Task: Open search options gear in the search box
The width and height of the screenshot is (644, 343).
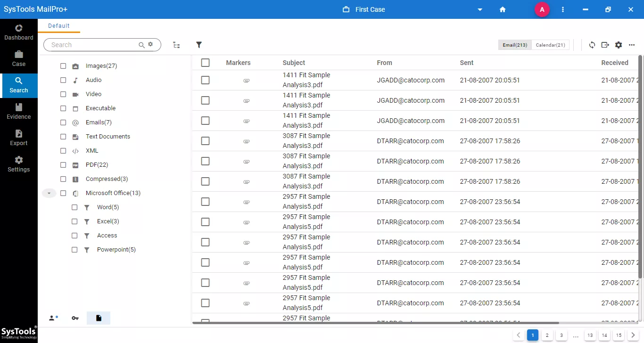Action: coord(150,44)
